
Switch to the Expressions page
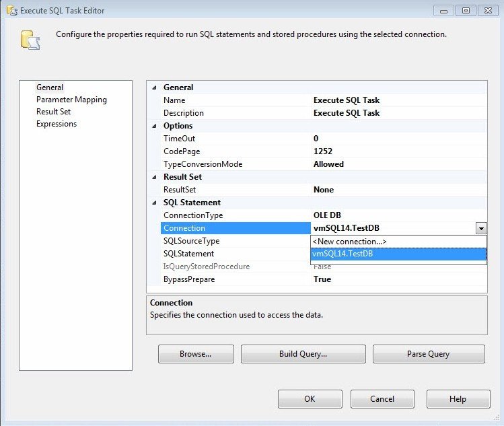tap(57, 124)
